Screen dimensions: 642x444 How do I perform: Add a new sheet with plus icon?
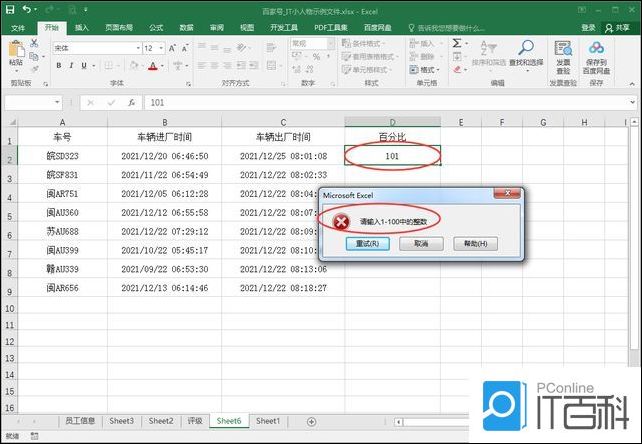(x=311, y=421)
